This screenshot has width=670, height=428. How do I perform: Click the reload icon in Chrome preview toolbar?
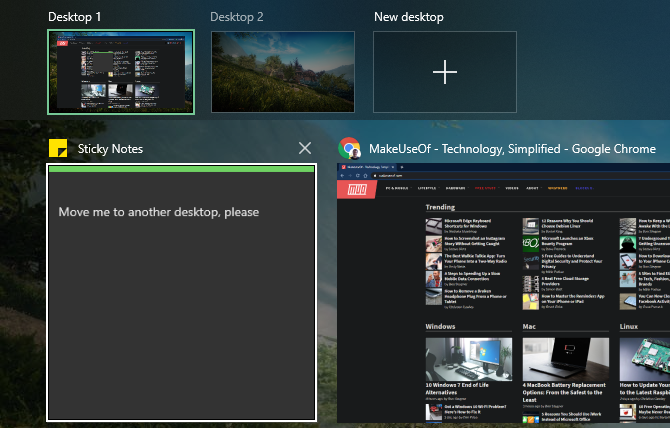pos(358,176)
